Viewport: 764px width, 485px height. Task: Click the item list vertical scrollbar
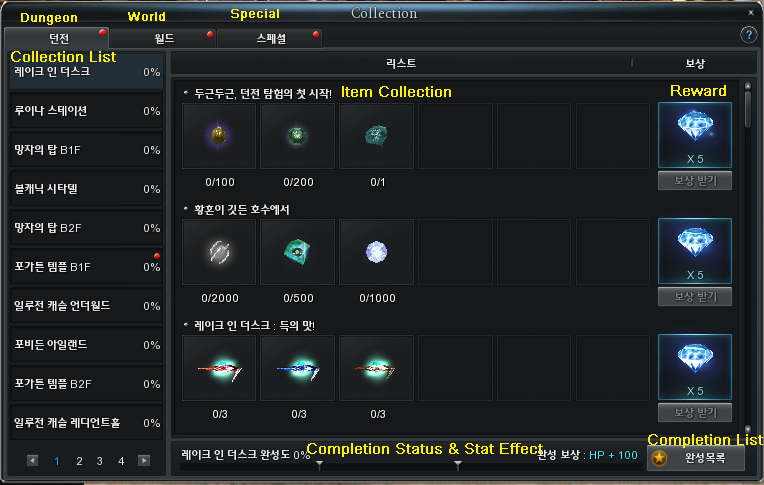(x=748, y=257)
